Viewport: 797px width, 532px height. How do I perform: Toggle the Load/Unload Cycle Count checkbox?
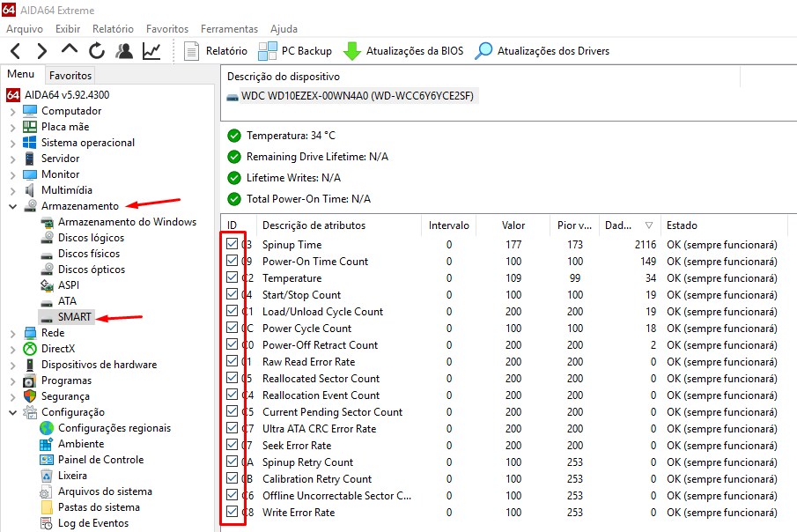click(232, 311)
